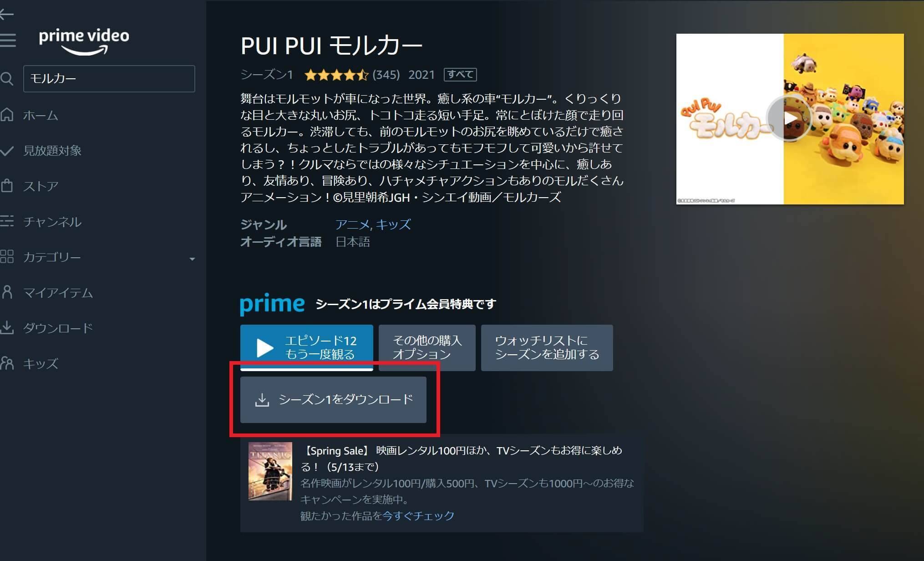Viewport: 924px width, 561px height.
Task: Click the back arrow icon
Action: (6, 15)
